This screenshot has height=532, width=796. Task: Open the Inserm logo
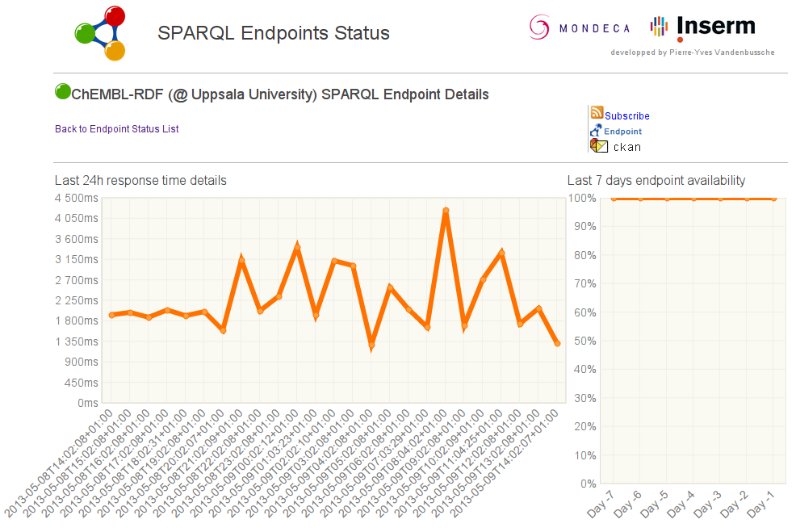(x=703, y=28)
